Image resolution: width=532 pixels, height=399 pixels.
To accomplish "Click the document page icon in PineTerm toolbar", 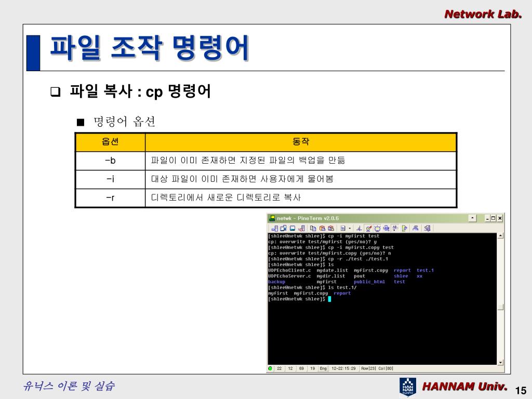I will (x=343, y=229).
